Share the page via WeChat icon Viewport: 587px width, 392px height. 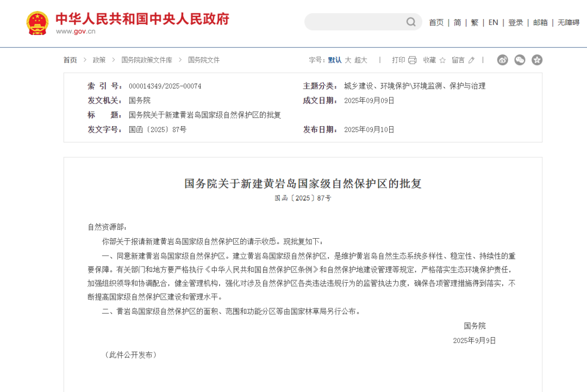pos(520,60)
